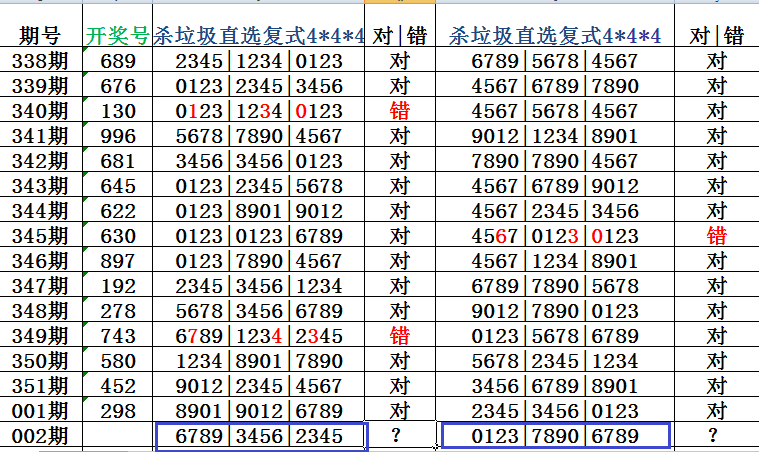Click 6789|3456|2345 prediction for 002期
This screenshot has height=452, width=759.
(x=261, y=436)
